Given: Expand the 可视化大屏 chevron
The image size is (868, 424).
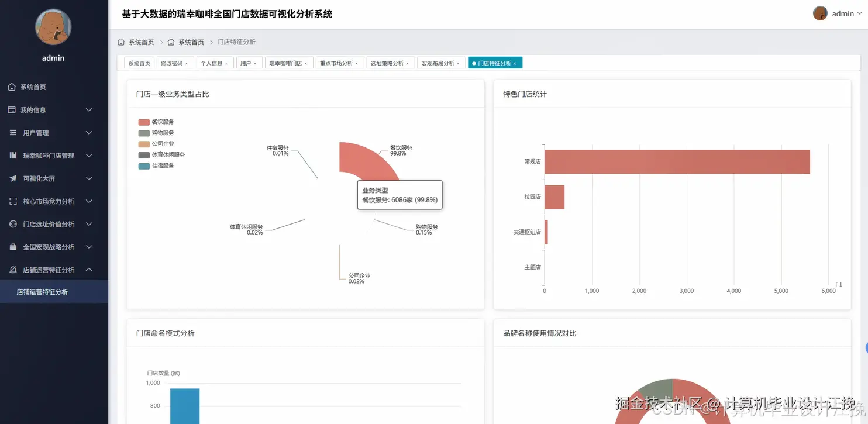Looking at the screenshot, I should point(89,178).
